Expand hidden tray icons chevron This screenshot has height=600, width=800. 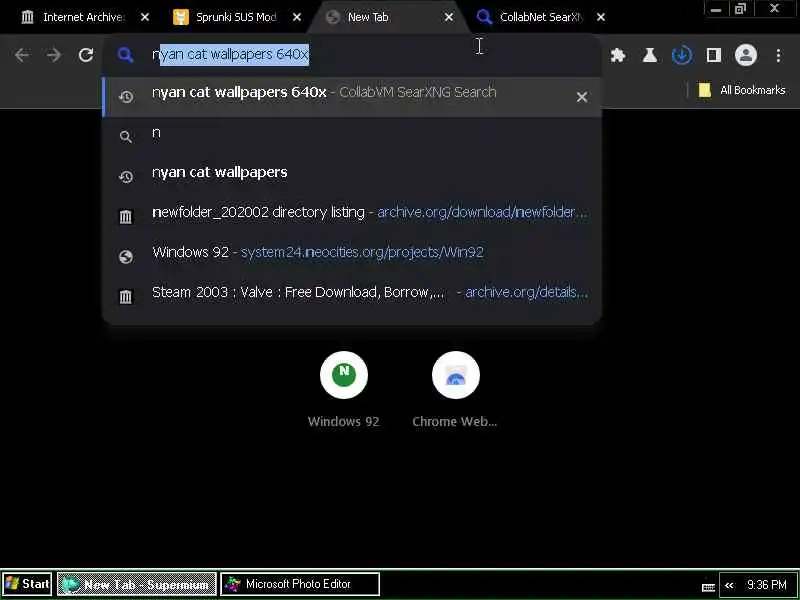(730, 585)
